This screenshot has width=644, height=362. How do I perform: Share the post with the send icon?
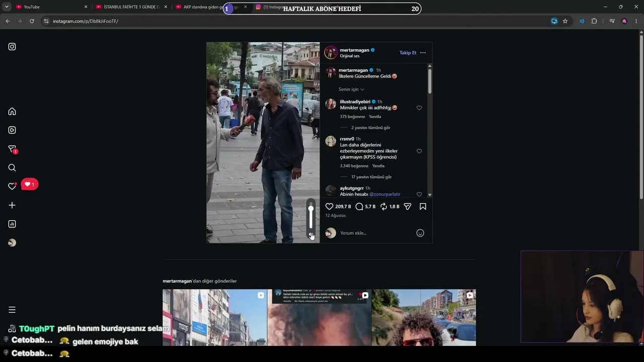tap(408, 207)
